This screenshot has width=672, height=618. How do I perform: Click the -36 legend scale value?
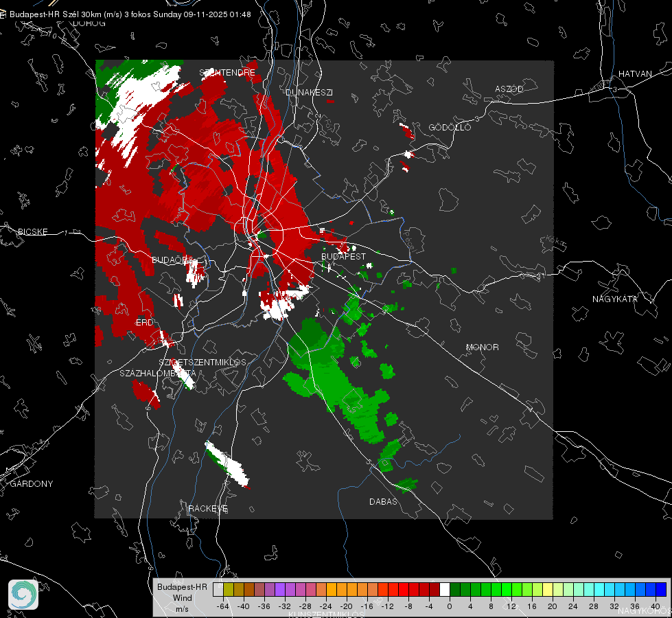tap(264, 606)
